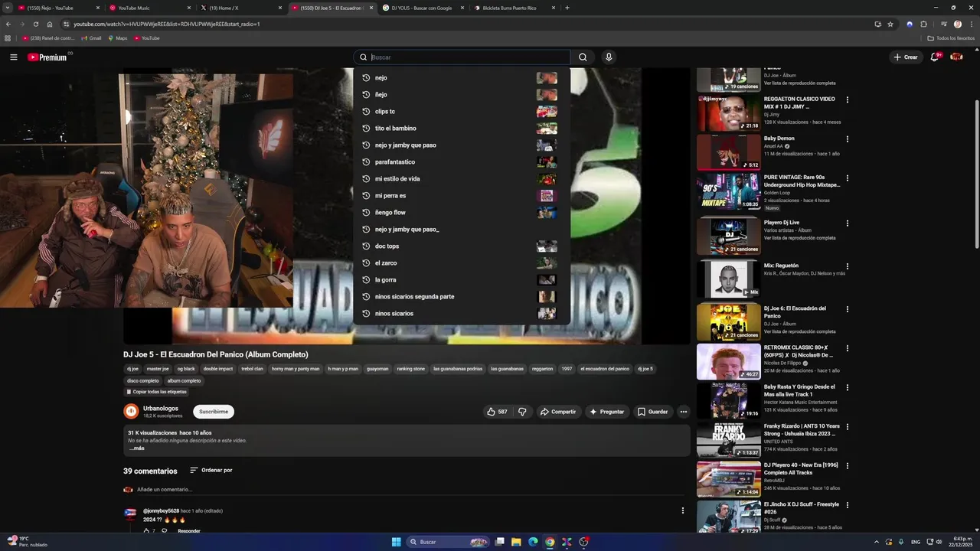The width and height of the screenshot is (980, 551).
Task: Open comment options for @jonnyboy5628
Action: click(x=683, y=510)
